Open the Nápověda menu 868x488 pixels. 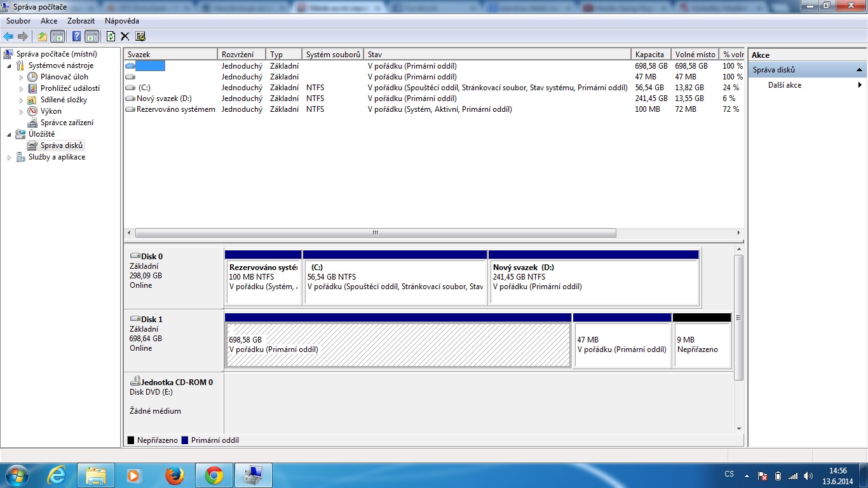(x=122, y=21)
